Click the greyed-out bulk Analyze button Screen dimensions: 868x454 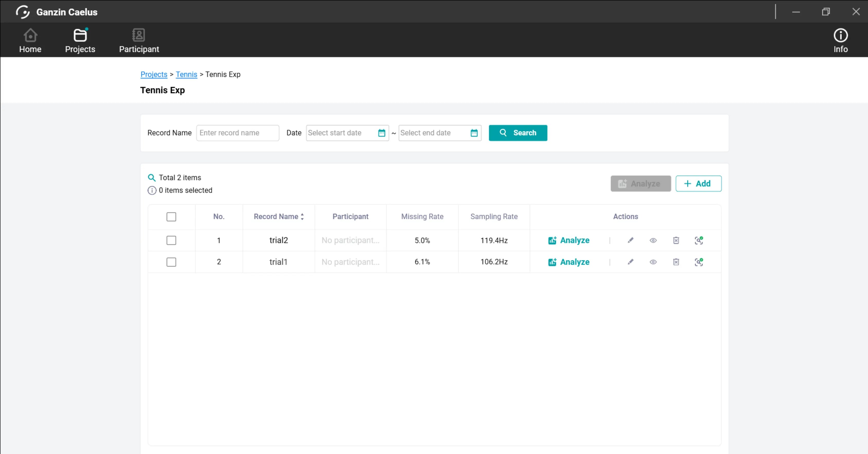click(x=641, y=183)
